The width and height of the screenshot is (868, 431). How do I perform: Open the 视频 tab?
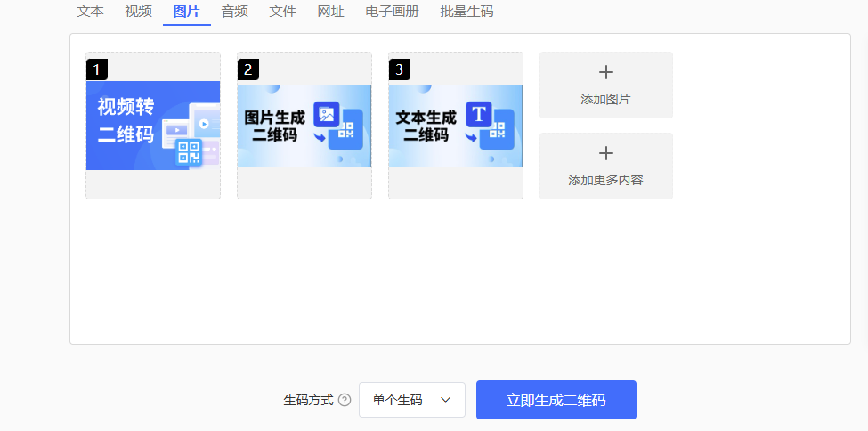coord(138,12)
